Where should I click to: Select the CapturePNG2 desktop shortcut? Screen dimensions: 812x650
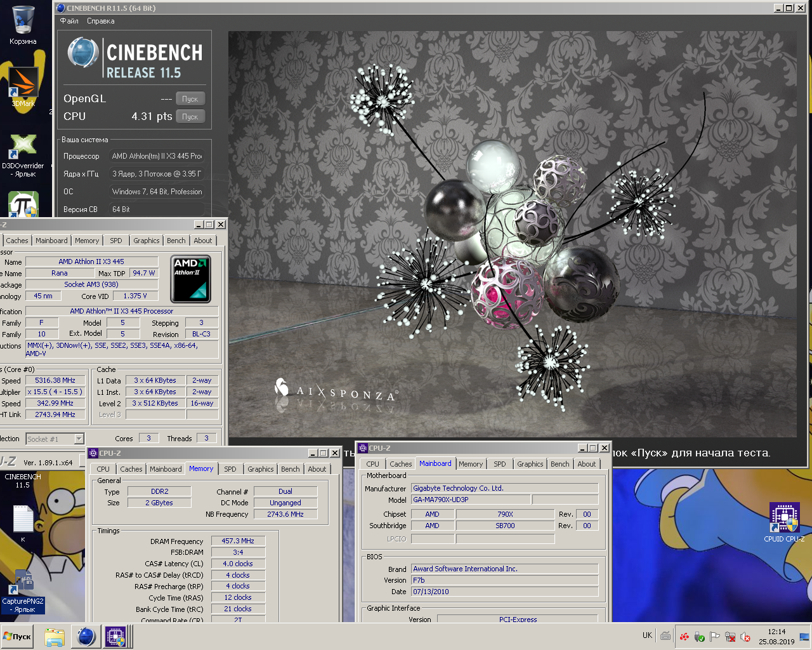click(23, 592)
